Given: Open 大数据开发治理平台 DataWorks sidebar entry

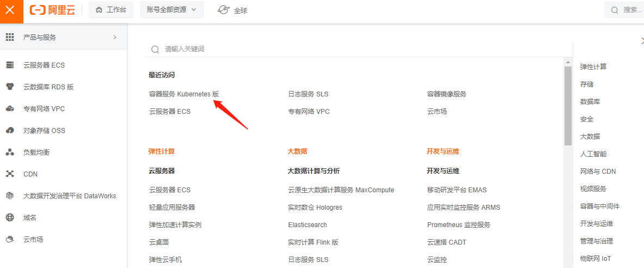Looking at the screenshot, I should pos(64,196).
